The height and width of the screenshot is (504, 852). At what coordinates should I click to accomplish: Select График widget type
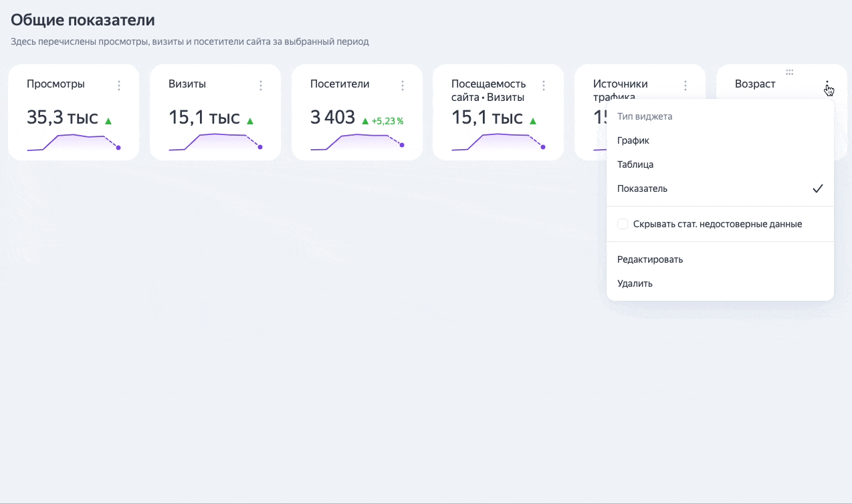pos(720,140)
